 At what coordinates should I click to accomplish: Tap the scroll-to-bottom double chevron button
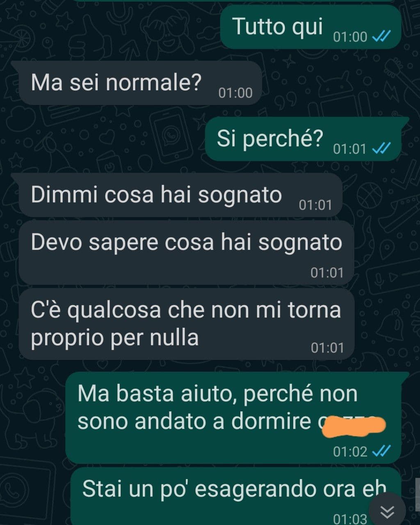pyautogui.click(x=387, y=511)
